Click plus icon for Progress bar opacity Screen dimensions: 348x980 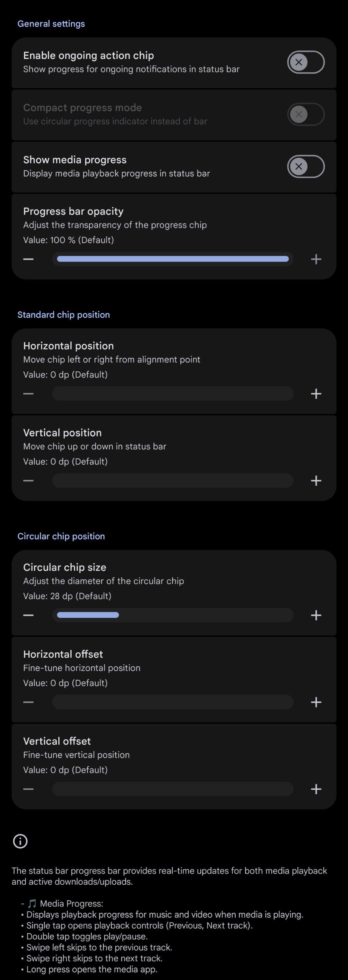pyautogui.click(x=316, y=259)
